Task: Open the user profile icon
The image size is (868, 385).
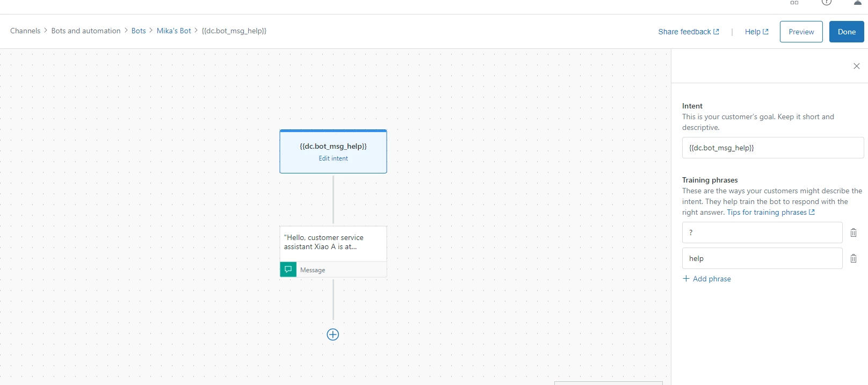Action: pos(858,2)
